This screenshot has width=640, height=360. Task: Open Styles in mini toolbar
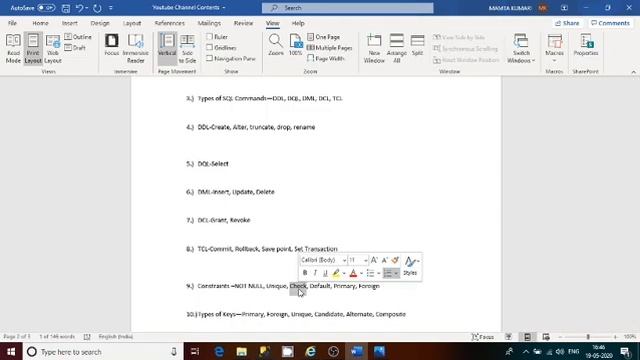[411, 266]
